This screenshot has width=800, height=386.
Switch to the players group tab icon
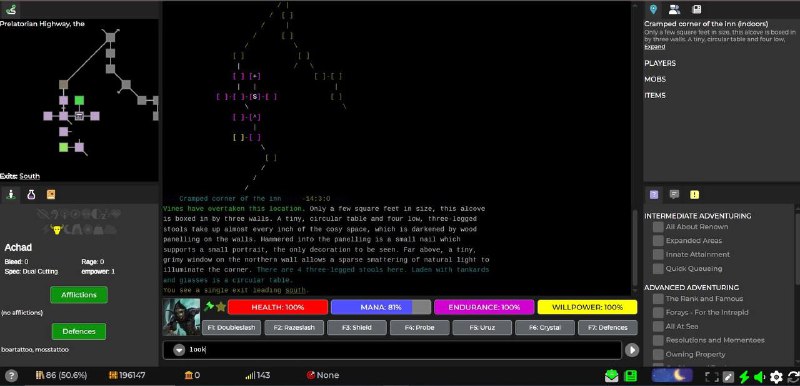674,9
